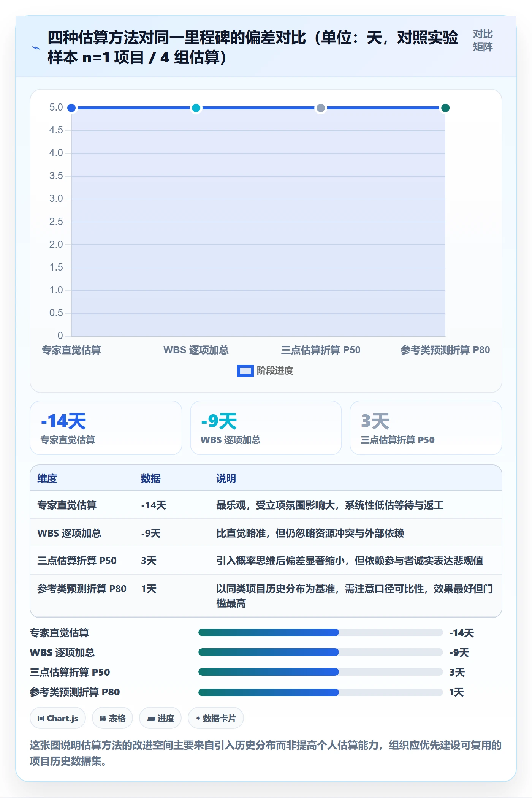
Task: Click the green data point for 参考类预测折算 P80
Action: pyautogui.click(x=445, y=108)
